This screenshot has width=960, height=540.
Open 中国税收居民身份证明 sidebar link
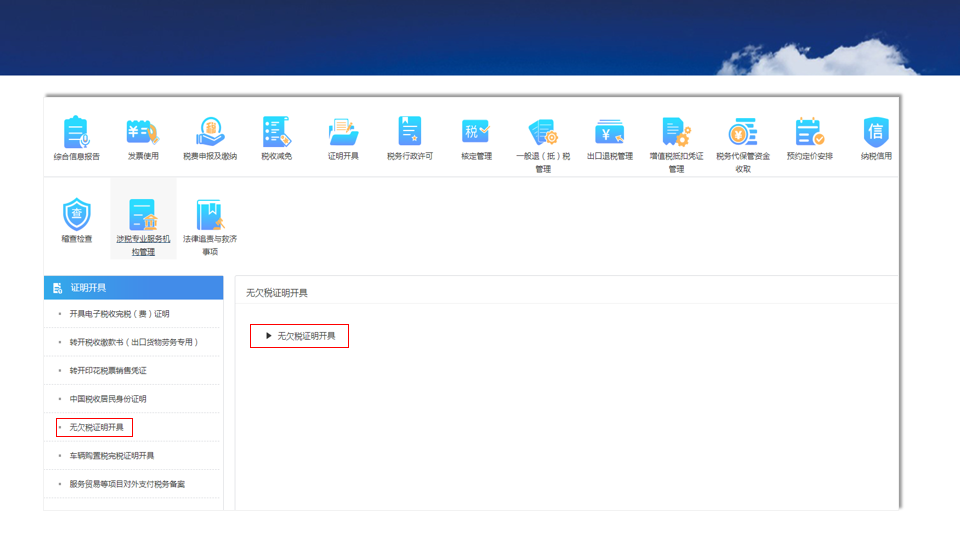click(x=108, y=399)
